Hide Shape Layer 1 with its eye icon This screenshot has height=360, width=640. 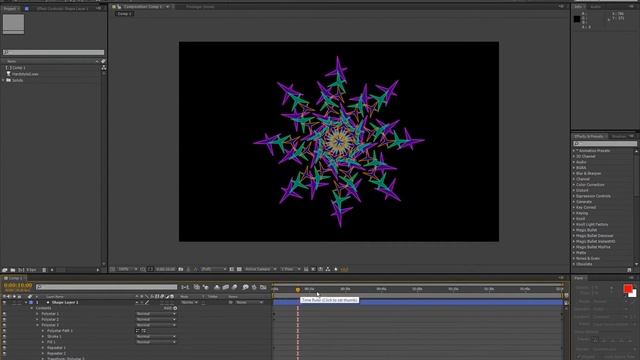point(4,302)
